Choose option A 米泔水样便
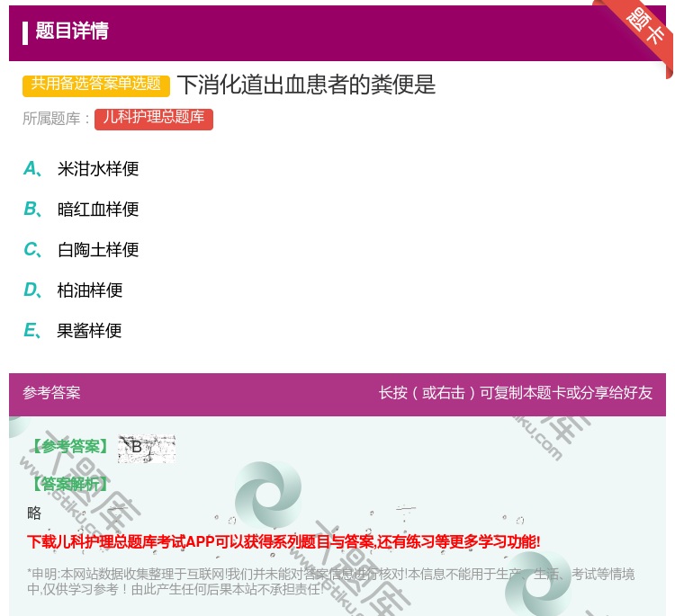Image resolution: width=675 pixels, height=616 pixels. point(81,169)
